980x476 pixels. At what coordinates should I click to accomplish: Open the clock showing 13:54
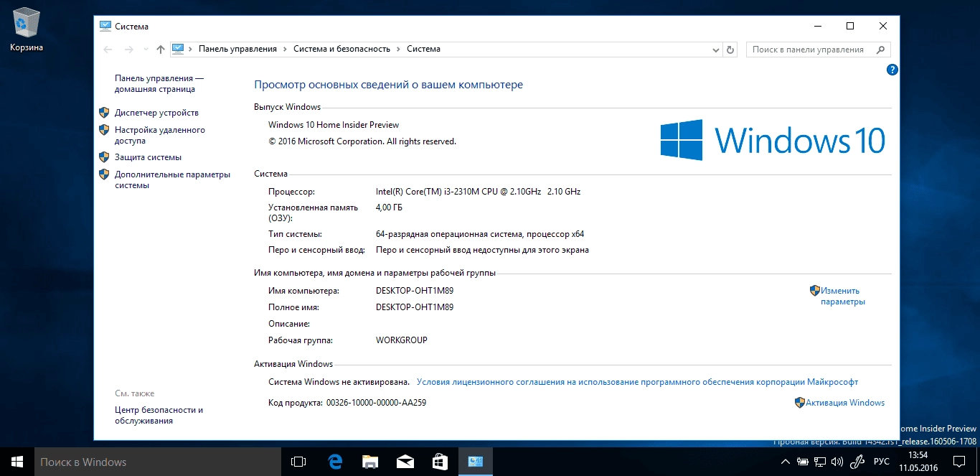(x=918, y=462)
